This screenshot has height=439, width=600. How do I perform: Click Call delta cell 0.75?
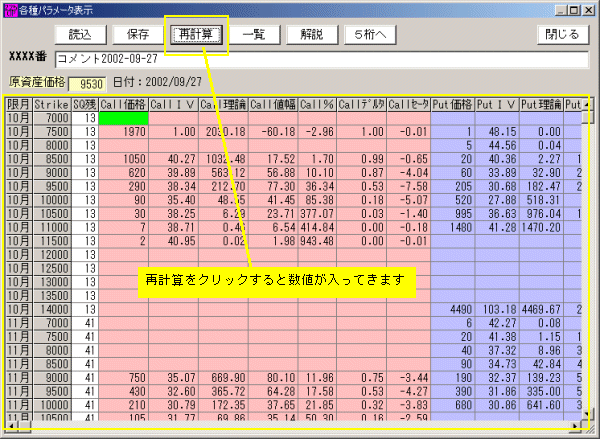click(x=362, y=378)
